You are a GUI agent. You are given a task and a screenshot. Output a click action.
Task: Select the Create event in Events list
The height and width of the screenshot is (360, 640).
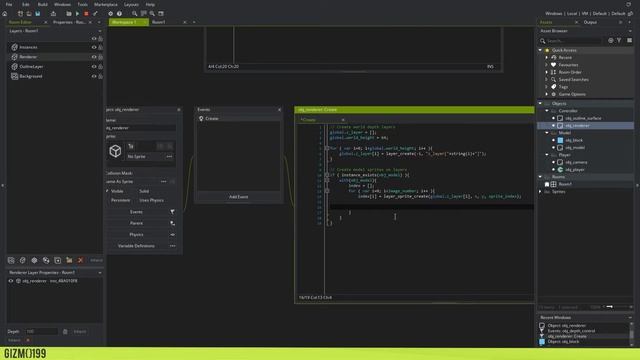pos(239,119)
